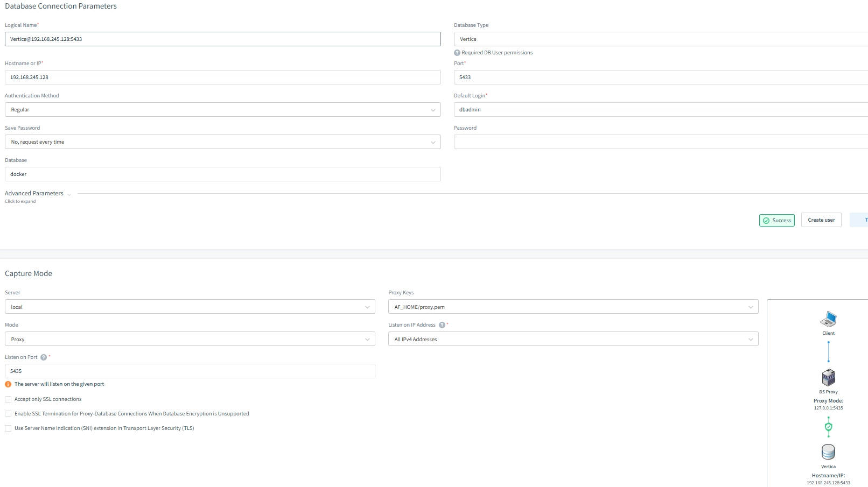Click the DS Proxy server icon
Viewport: 868px width, 487px height.
[828, 378]
